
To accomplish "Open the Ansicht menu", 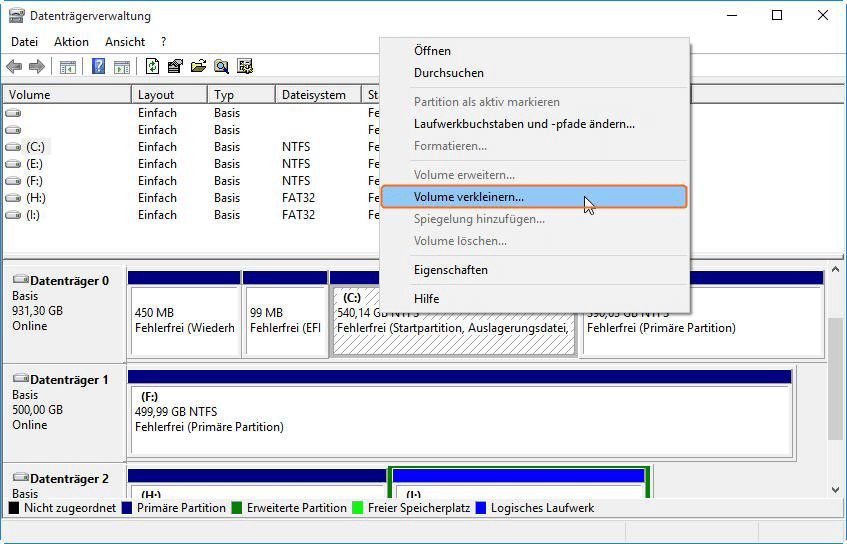I will 125,42.
